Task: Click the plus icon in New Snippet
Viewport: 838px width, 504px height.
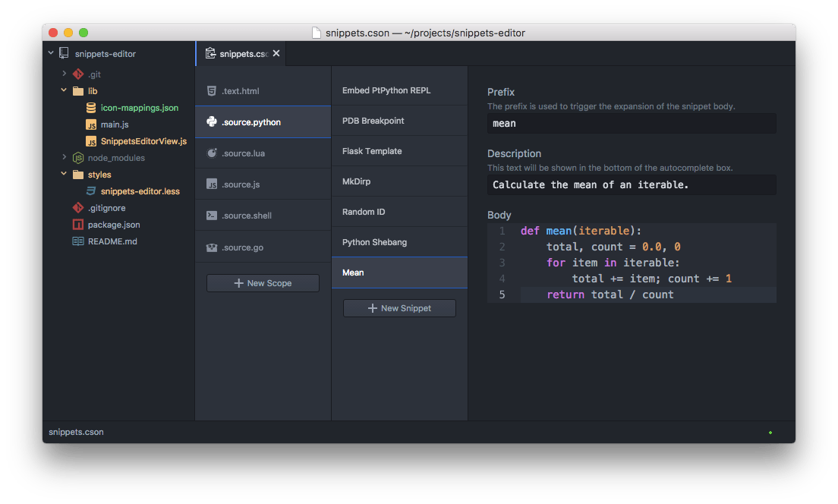Action: (373, 308)
